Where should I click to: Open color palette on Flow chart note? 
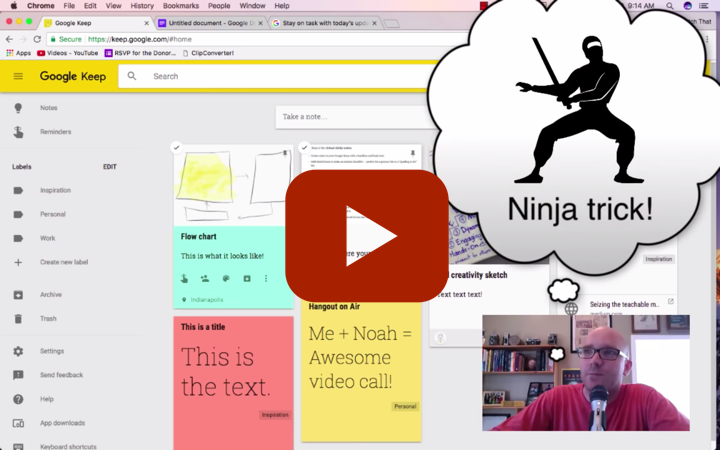click(x=226, y=278)
